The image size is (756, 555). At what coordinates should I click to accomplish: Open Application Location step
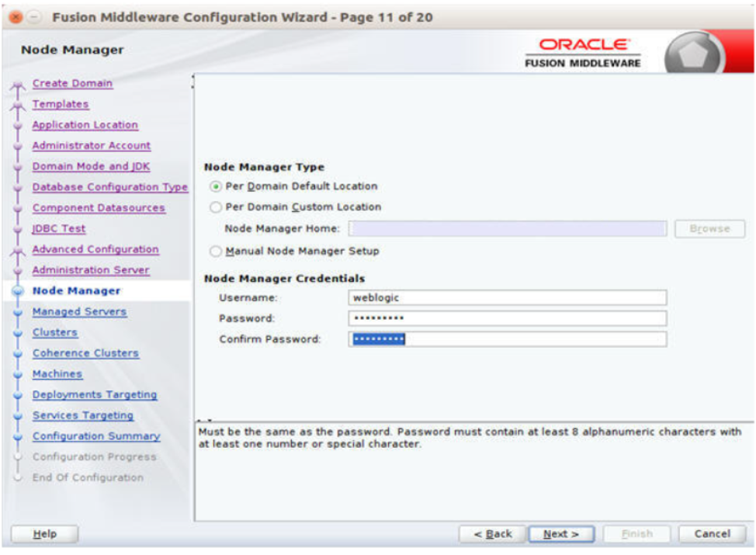(85, 124)
